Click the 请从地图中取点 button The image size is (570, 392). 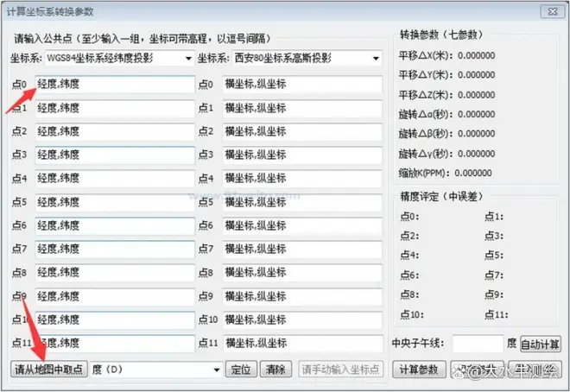point(50,370)
